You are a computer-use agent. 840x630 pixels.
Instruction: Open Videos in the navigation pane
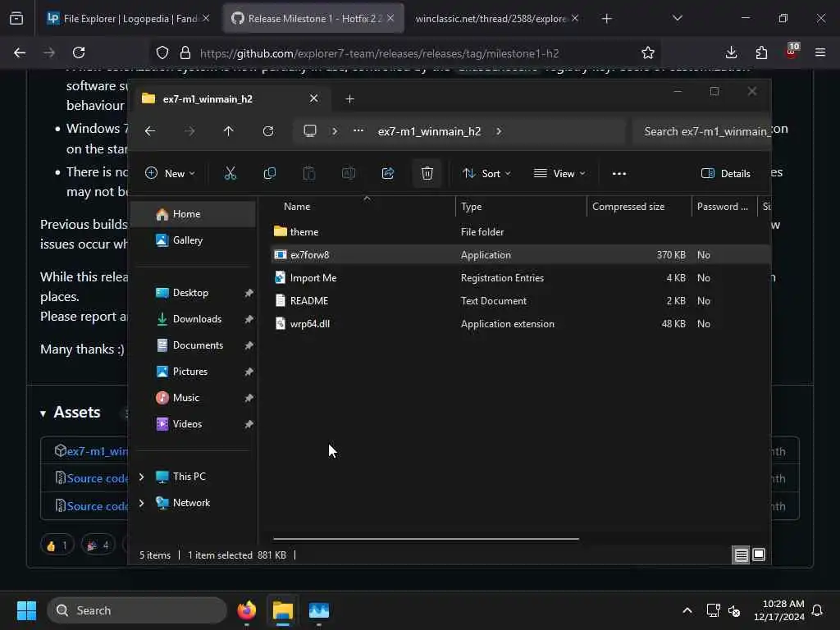(194, 424)
